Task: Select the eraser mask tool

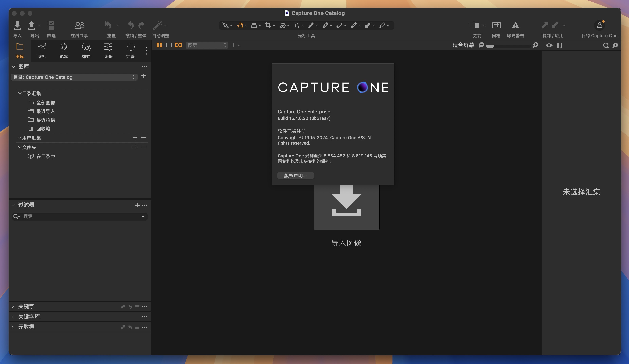Action: click(339, 25)
